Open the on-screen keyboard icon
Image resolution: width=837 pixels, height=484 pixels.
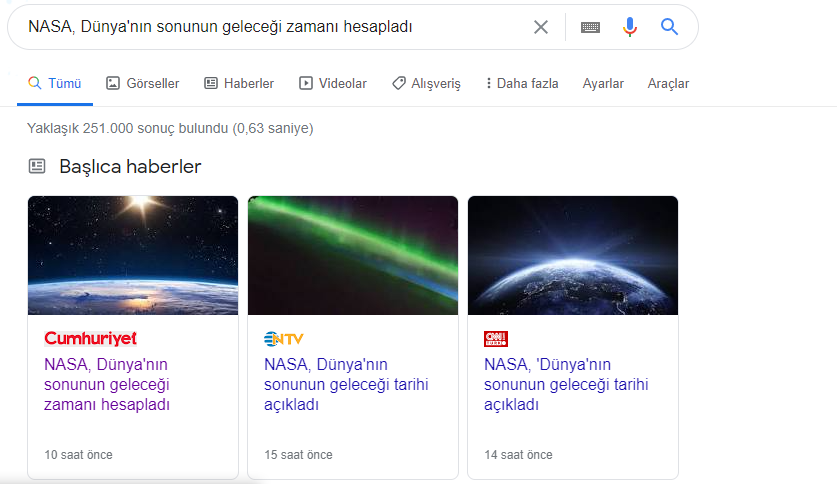(x=590, y=27)
